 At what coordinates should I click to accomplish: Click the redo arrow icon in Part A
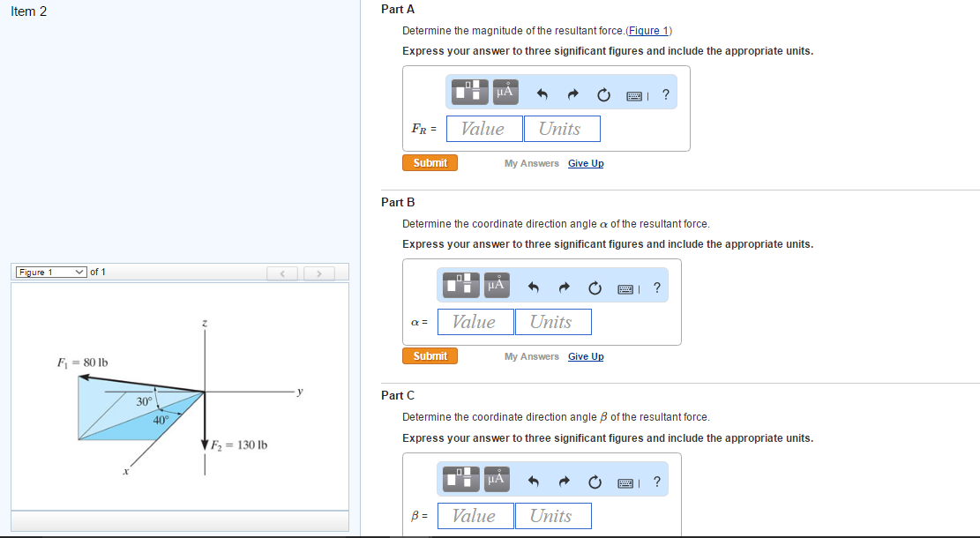pos(572,93)
